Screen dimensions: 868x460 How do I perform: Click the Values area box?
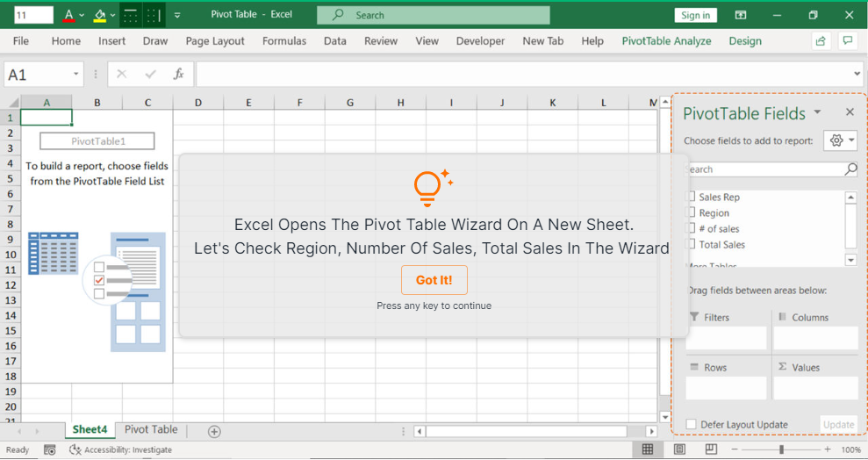(815, 387)
